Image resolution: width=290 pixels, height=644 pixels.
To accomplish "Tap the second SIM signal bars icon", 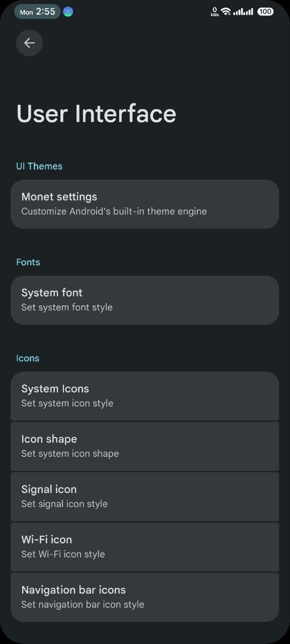I will coord(248,12).
